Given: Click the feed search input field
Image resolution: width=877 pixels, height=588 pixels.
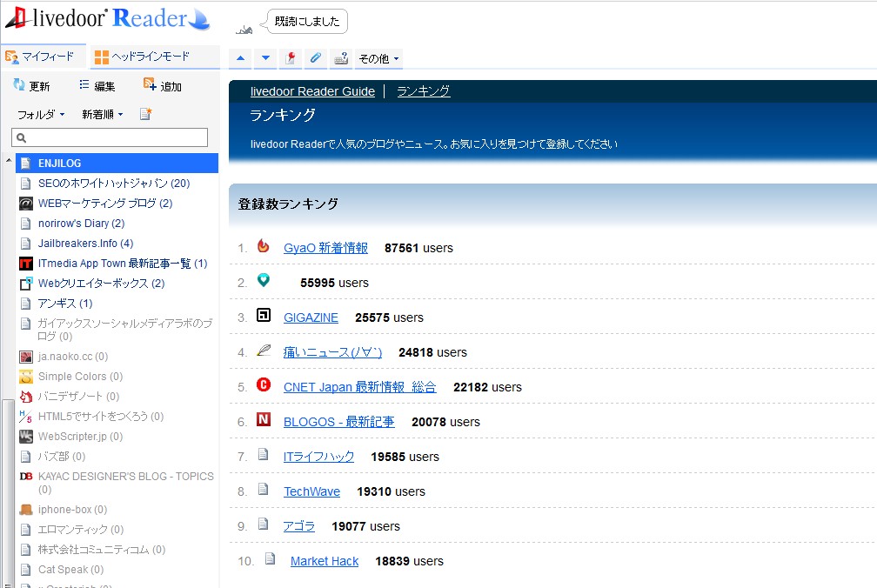Looking at the screenshot, I should pyautogui.click(x=110, y=137).
